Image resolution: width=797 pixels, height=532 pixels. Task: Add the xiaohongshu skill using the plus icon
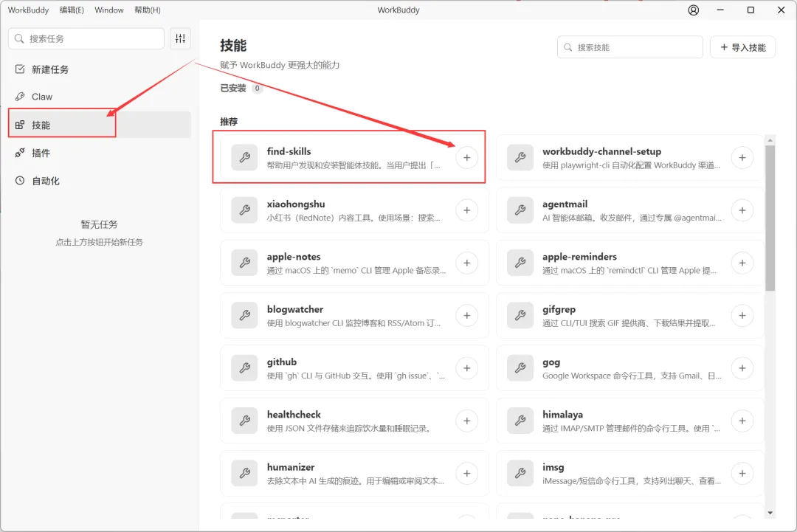[466, 210]
